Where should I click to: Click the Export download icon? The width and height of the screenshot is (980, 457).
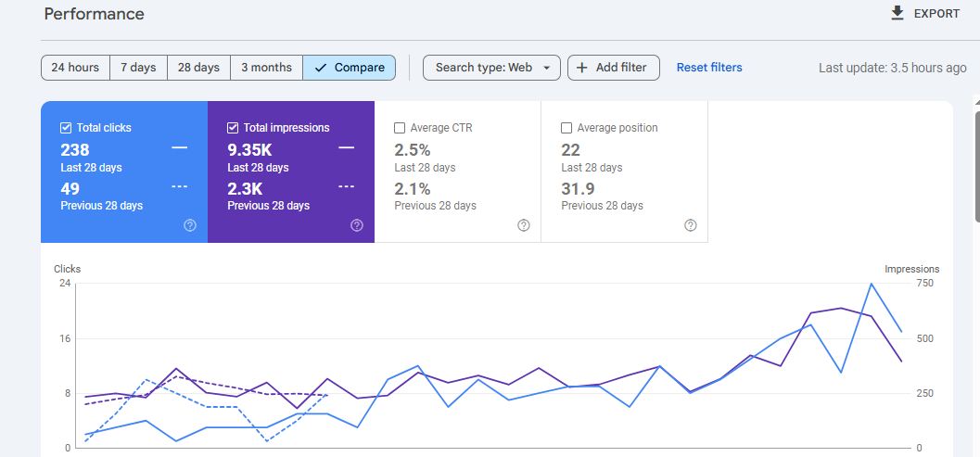click(x=897, y=13)
